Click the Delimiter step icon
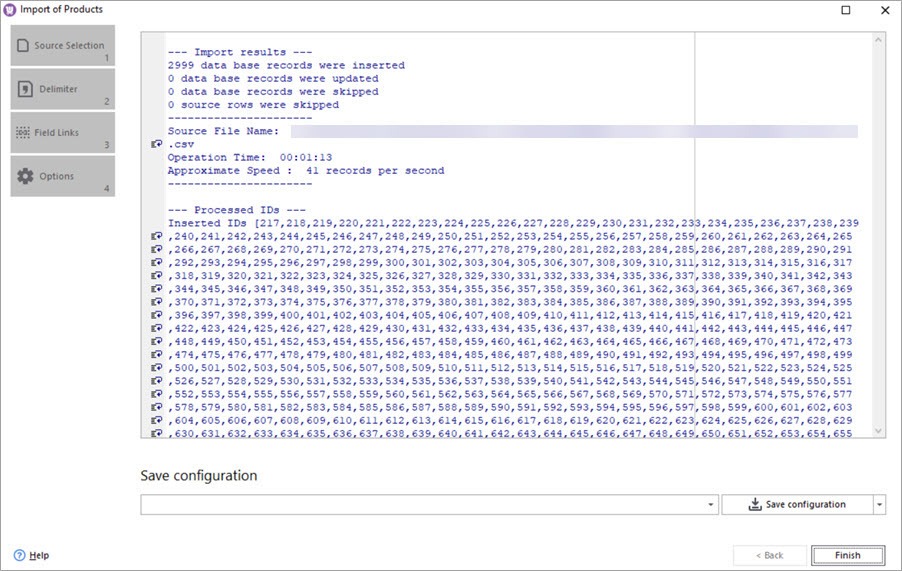This screenshot has height=571, width=902. (24, 89)
